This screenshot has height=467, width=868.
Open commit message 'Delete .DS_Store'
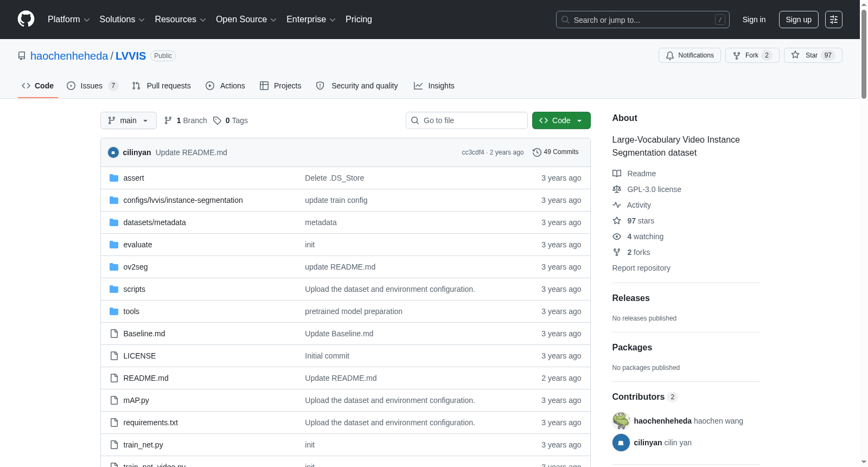pyautogui.click(x=334, y=178)
